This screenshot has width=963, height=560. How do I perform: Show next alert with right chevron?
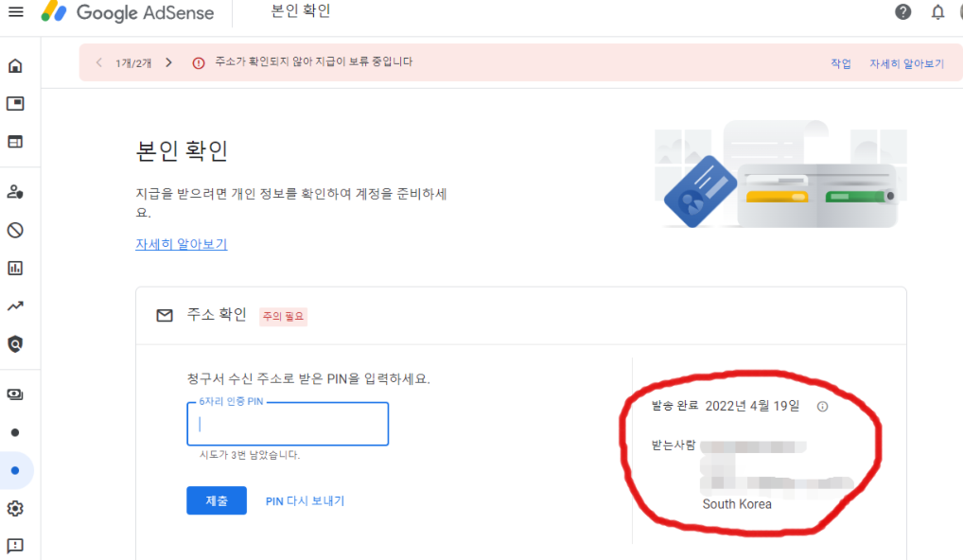(168, 62)
